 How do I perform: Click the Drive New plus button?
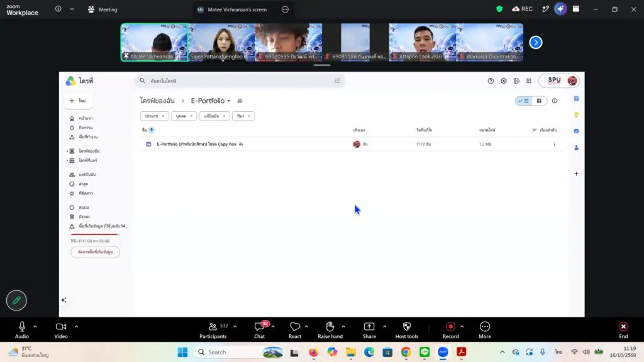[78, 101]
